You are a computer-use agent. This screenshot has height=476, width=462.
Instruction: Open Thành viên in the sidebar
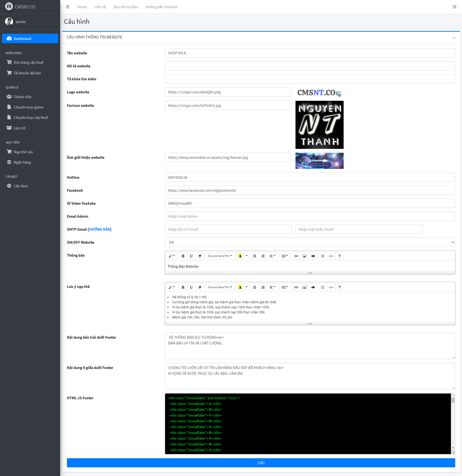point(22,97)
